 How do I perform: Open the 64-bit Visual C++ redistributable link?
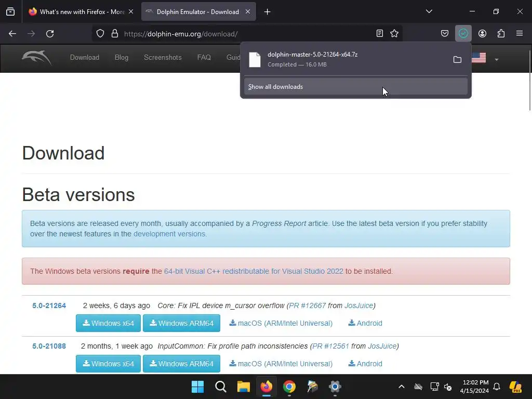click(x=254, y=271)
